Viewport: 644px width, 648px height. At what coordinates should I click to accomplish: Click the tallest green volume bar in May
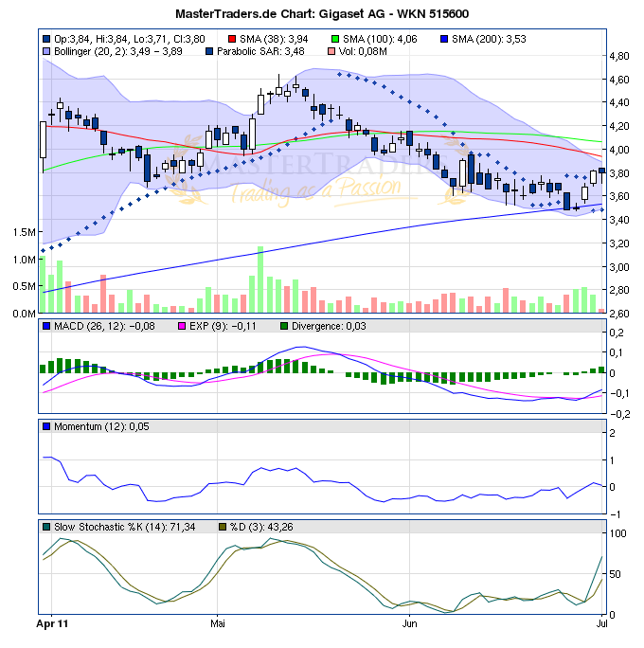(x=260, y=279)
